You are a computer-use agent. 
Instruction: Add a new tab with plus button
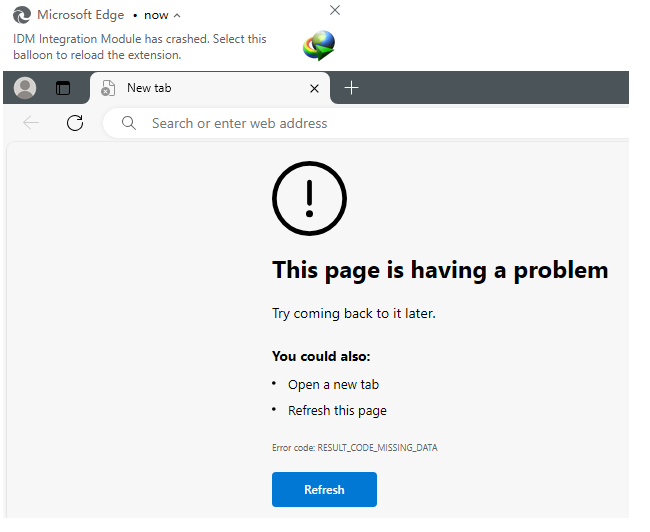pos(352,88)
